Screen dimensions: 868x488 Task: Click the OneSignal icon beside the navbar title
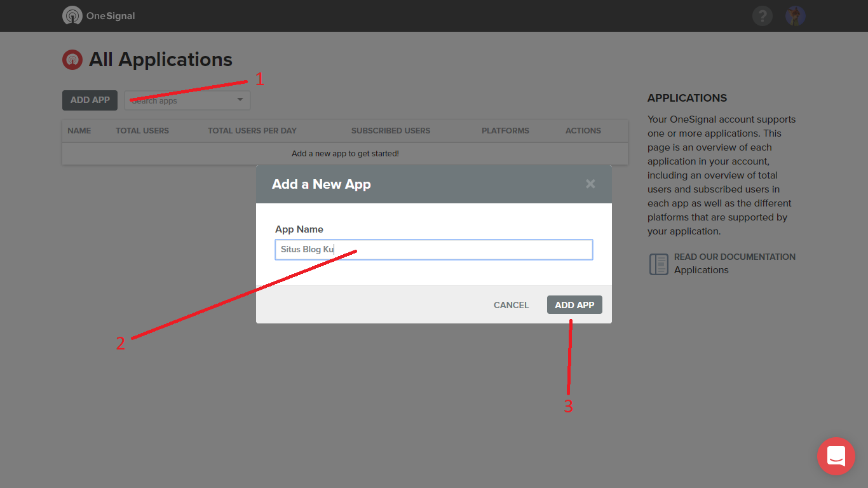tap(71, 15)
